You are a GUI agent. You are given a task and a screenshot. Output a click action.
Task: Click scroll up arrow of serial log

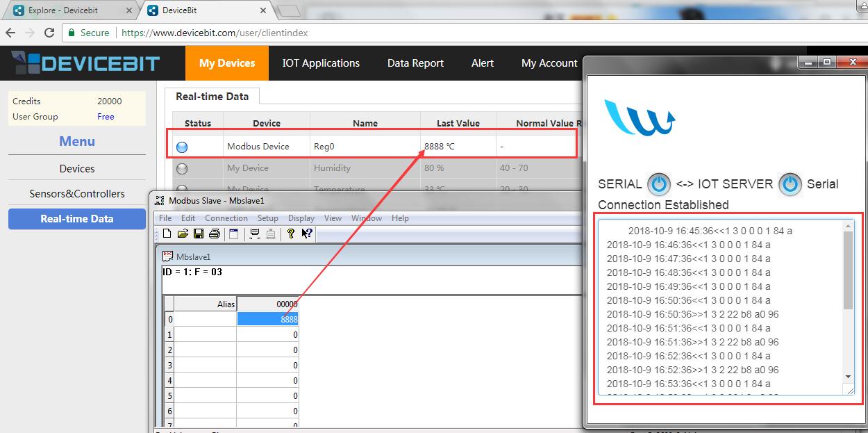848,227
